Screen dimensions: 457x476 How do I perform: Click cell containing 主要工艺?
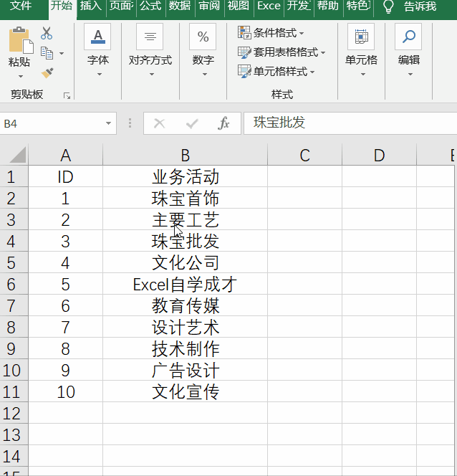[185, 219]
